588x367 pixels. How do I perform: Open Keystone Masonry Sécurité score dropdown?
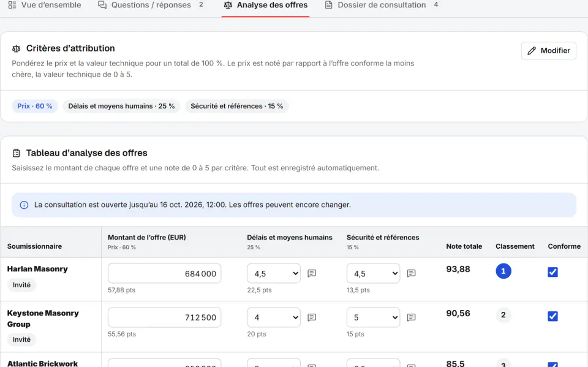pos(373,317)
